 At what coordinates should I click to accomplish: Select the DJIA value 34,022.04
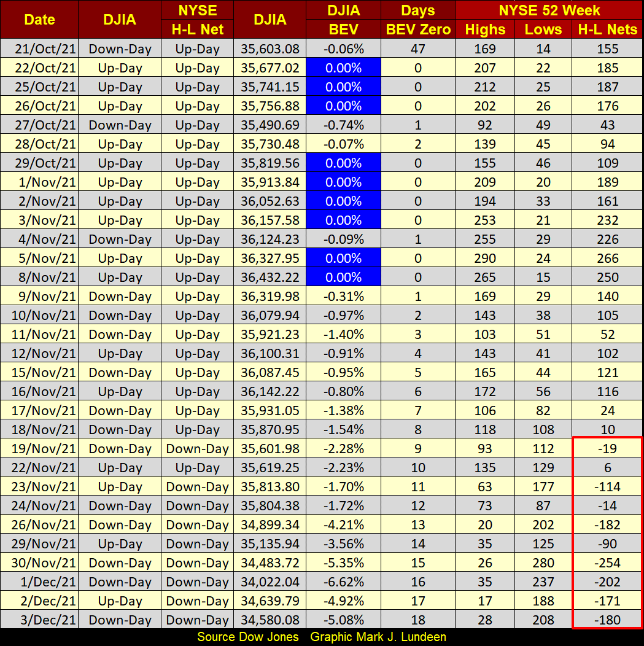270,582
